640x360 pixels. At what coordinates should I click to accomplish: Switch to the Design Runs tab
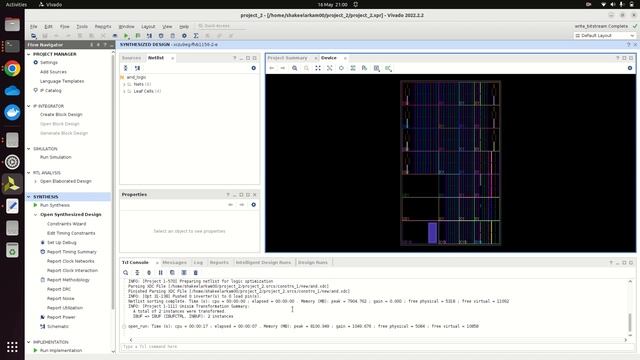coord(313,262)
